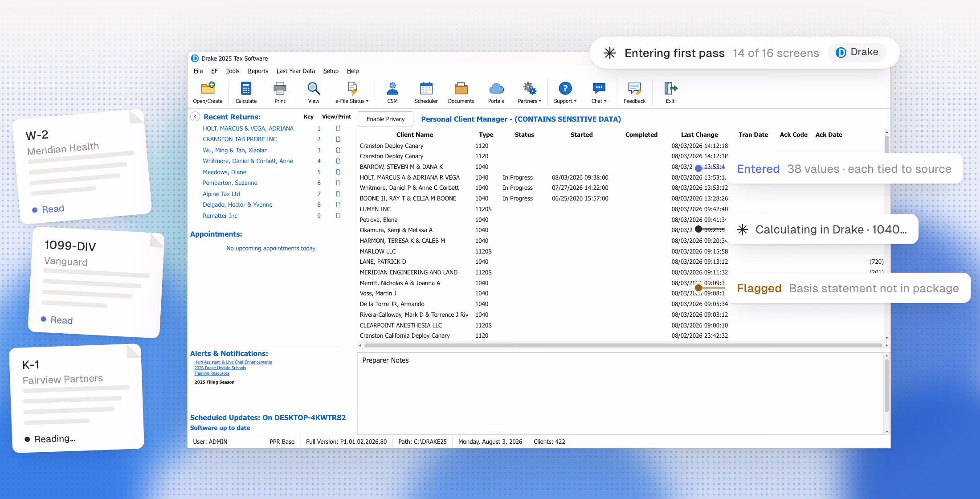The height and width of the screenshot is (499, 980).
Task: Open recent return Alpine Tax Ltd
Action: 221,194
